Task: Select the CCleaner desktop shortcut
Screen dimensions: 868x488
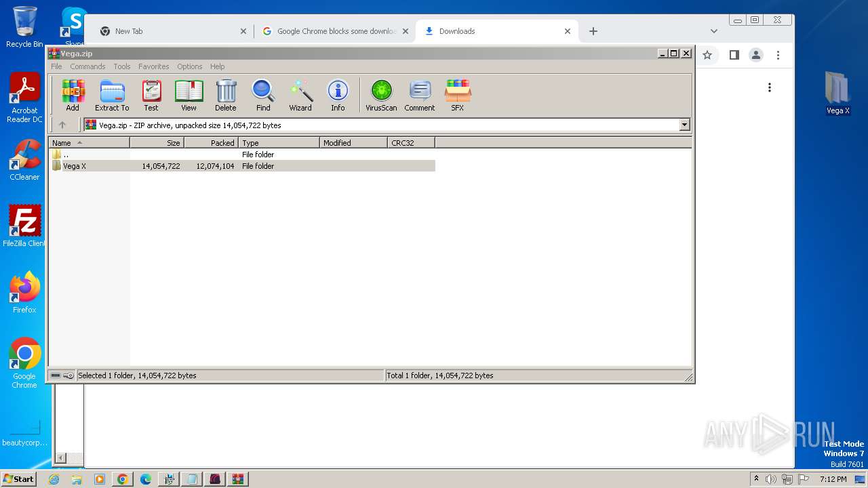Action: 24,161
